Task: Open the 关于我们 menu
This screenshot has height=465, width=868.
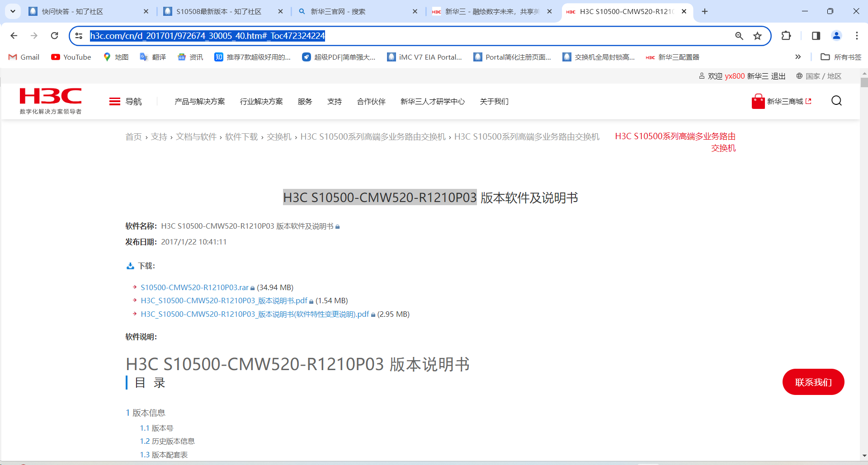Action: point(494,102)
